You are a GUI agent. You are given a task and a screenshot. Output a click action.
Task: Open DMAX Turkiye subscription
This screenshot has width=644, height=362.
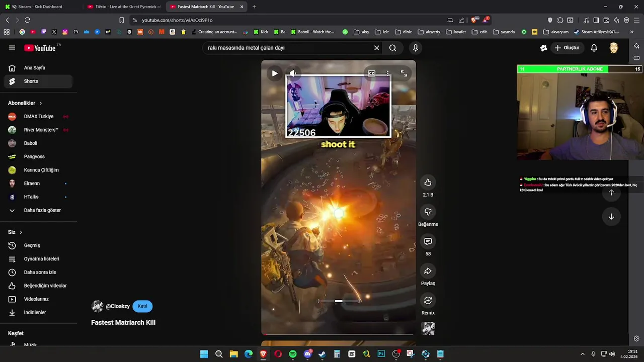[x=38, y=117]
